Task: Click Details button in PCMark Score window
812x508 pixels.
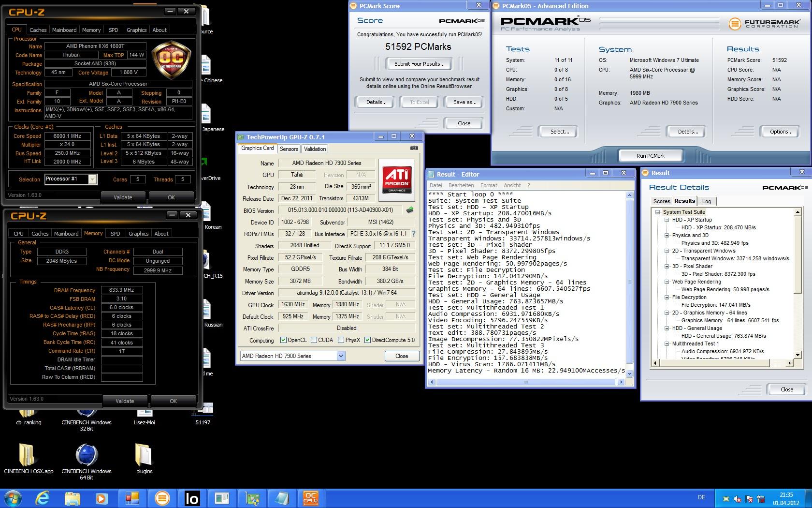Action: (376, 102)
